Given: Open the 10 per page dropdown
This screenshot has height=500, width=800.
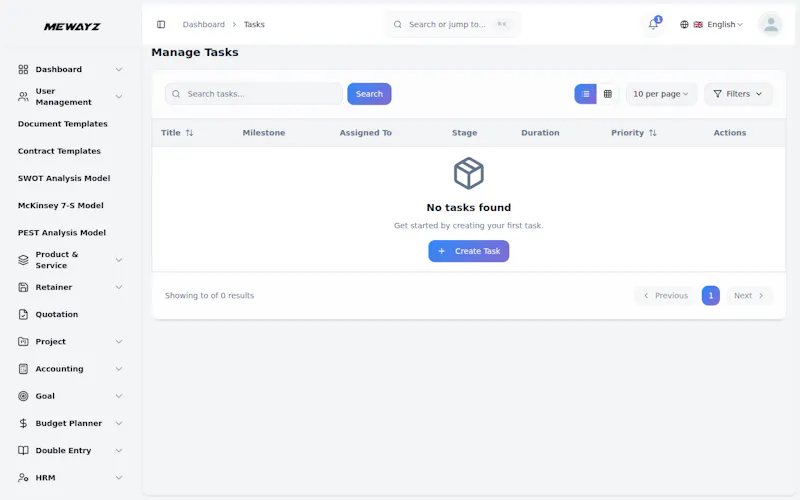Looking at the screenshot, I should (x=661, y=94).
